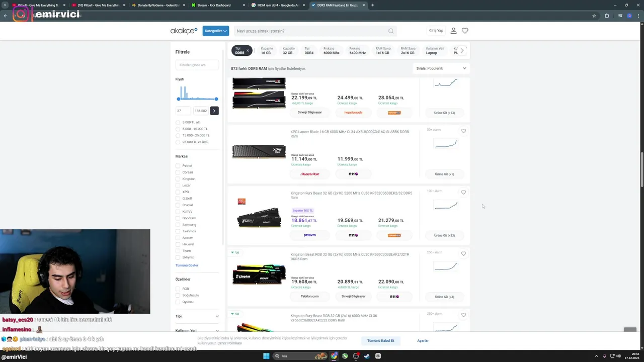Open the Sırala: Popülerlik sort dropdown
Image resolution: width=644 pixels, height=362 pixels.
[441, 68]
